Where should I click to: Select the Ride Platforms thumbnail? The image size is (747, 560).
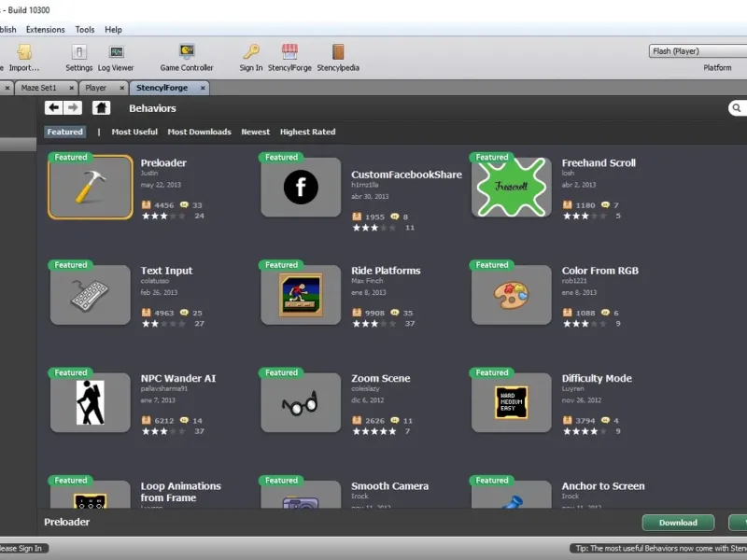point(301,295)
